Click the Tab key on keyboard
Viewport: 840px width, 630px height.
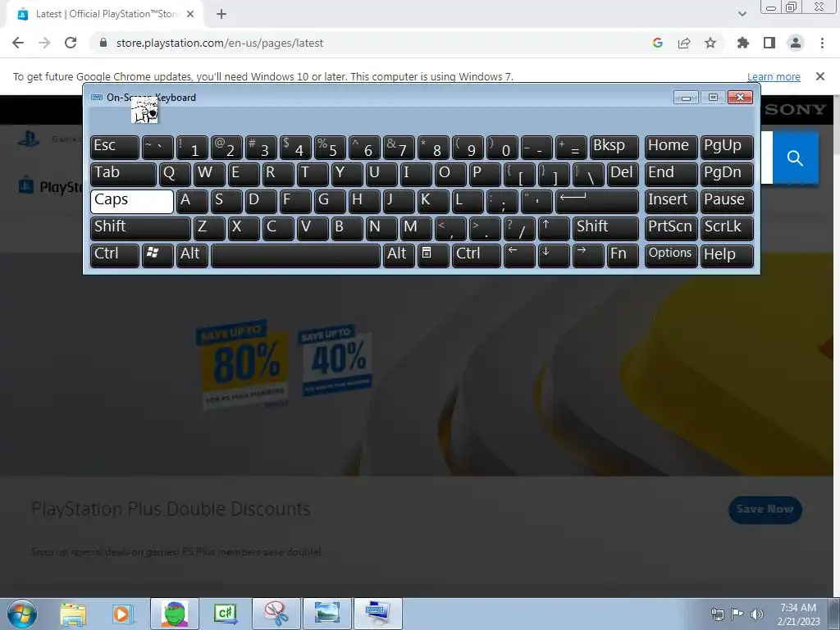click(123, 174)
